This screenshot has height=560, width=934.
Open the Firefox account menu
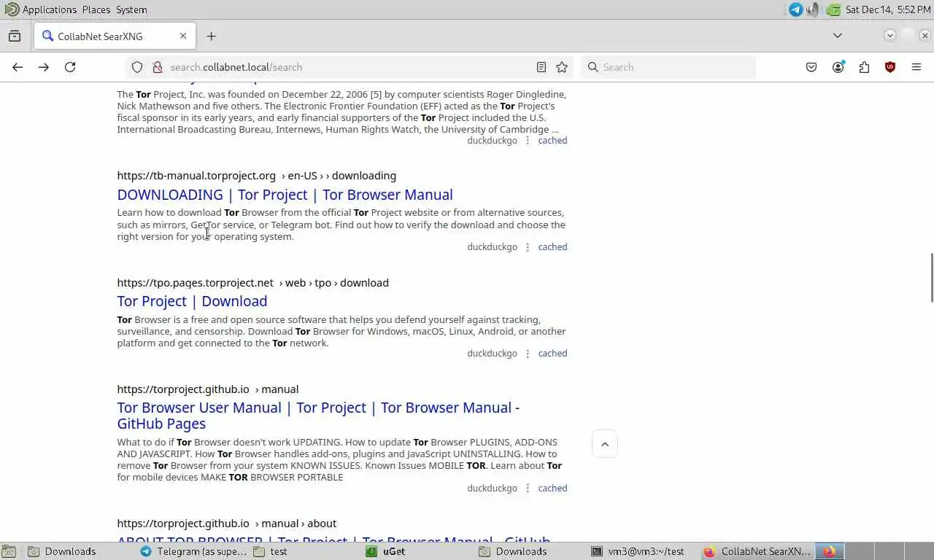pyautogui.click(x=838, y=67)
